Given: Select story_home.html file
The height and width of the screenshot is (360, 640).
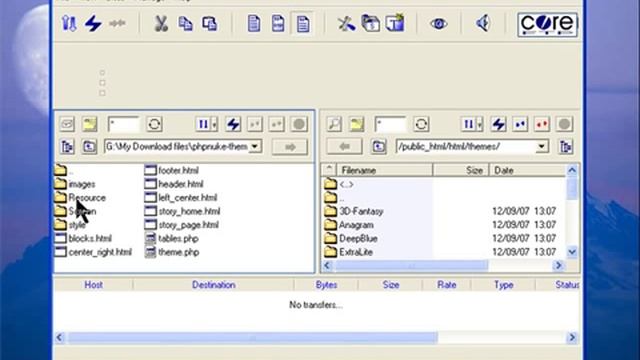Looking at the screenshot, I should click(182, 211).
